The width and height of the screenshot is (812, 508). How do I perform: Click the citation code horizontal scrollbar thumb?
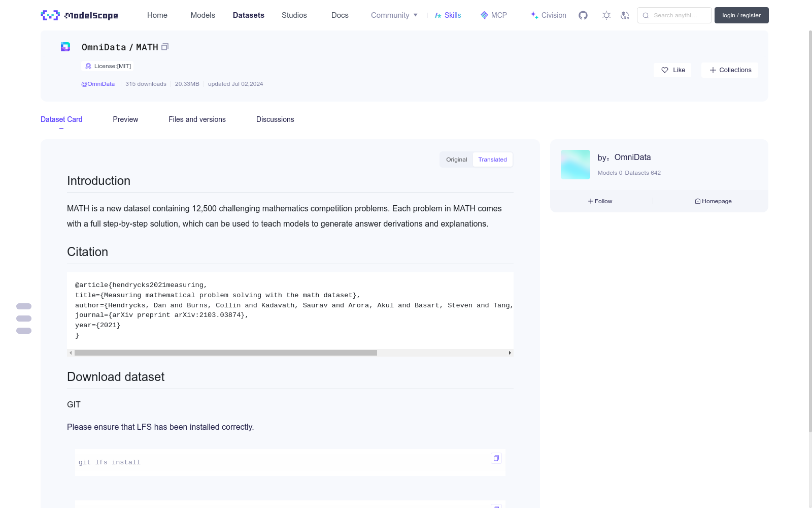click(226, 353)
